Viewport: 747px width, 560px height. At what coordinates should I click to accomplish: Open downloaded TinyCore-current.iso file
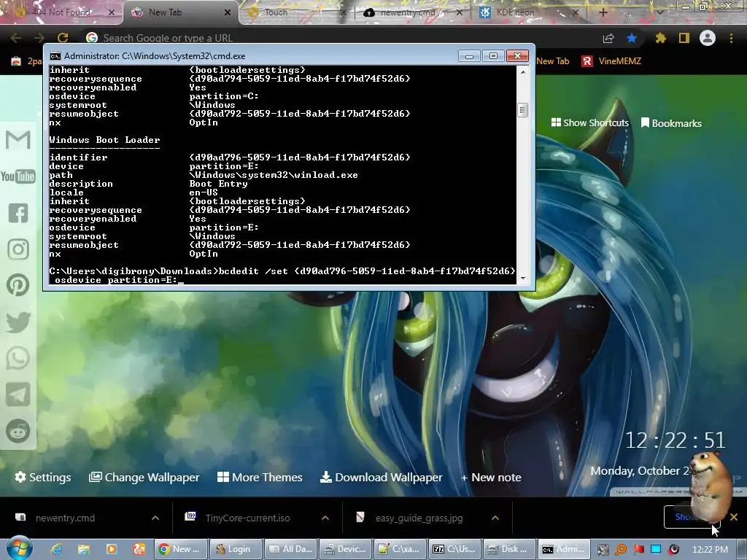247,518
